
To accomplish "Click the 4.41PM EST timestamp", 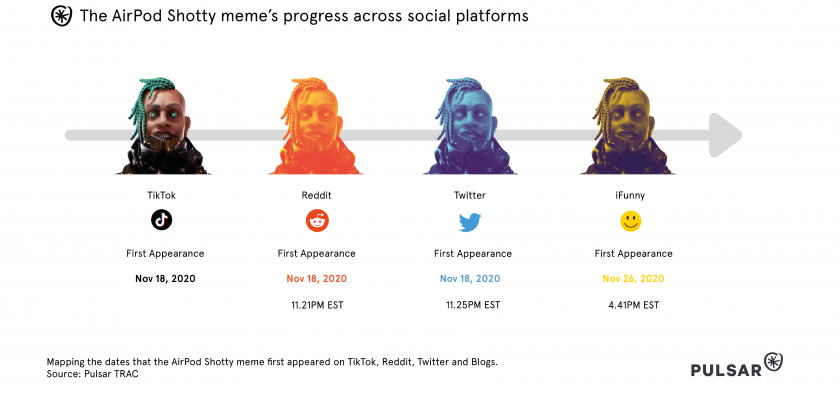I will click(633, 303).
